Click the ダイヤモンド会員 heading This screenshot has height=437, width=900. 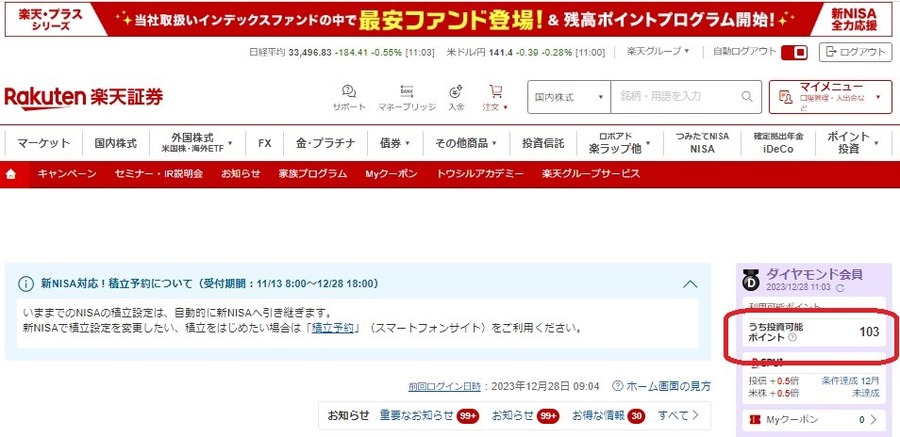pos(814,274)
